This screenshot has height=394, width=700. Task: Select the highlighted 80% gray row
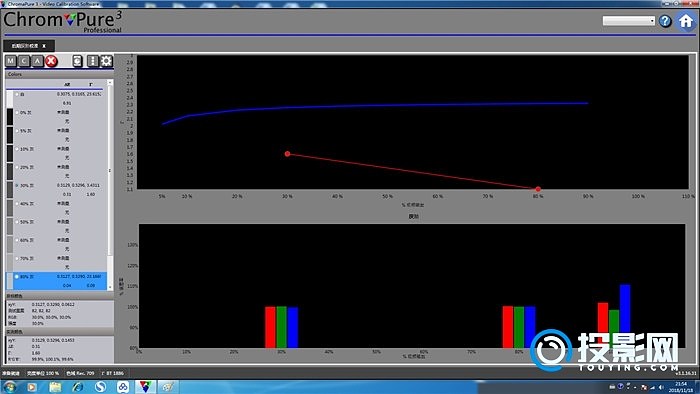[56, 281]
